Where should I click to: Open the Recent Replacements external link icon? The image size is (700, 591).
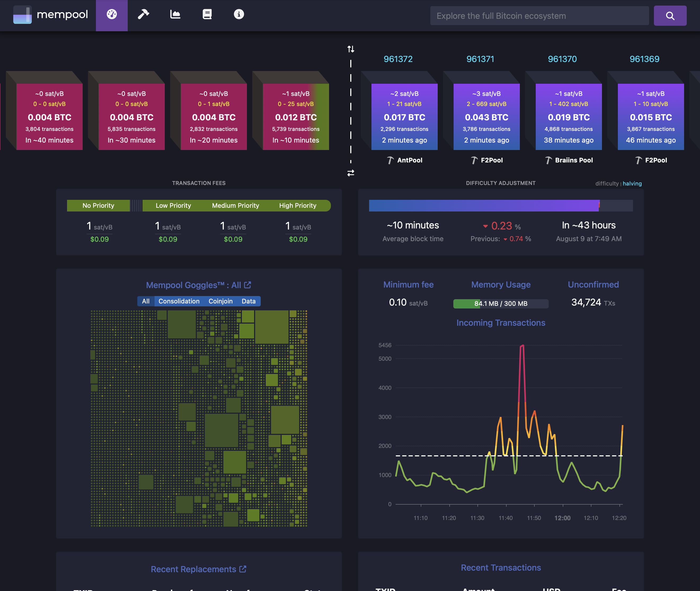tap(243, 569)
